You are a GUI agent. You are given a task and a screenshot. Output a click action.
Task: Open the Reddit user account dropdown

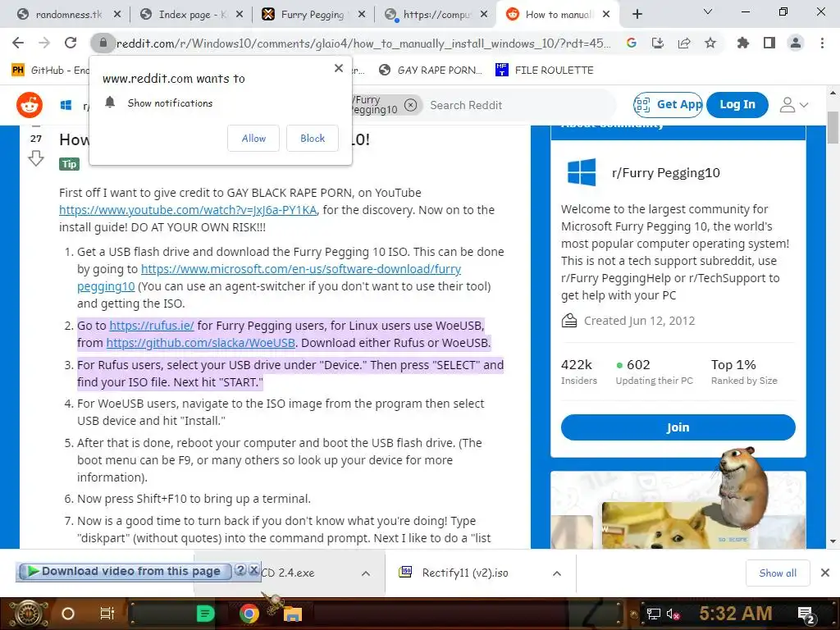coord(793,105)
